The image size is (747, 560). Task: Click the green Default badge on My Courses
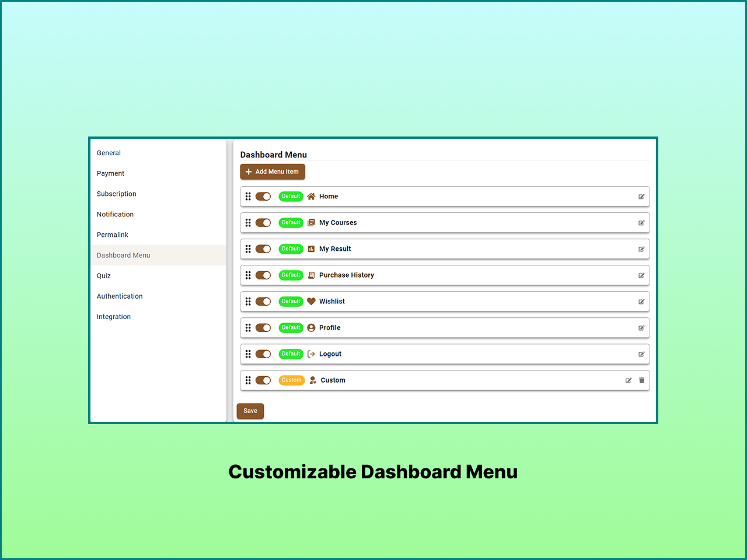click(291, 222)
